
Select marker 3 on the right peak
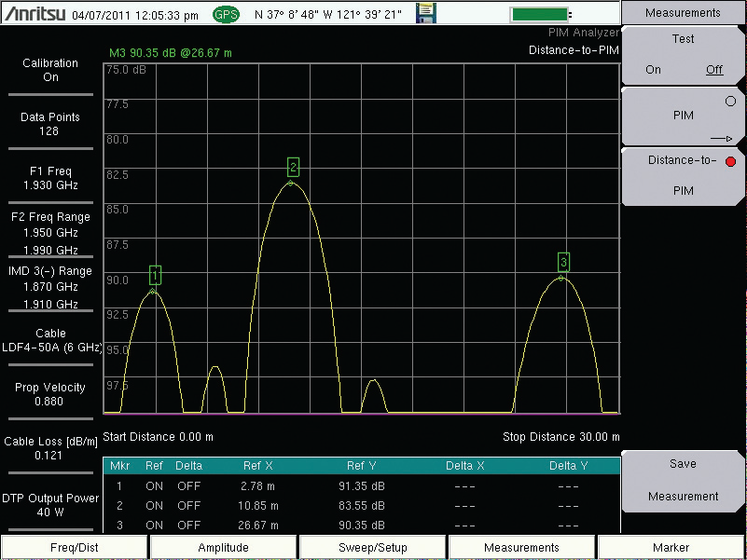click(x=563, y=261)
